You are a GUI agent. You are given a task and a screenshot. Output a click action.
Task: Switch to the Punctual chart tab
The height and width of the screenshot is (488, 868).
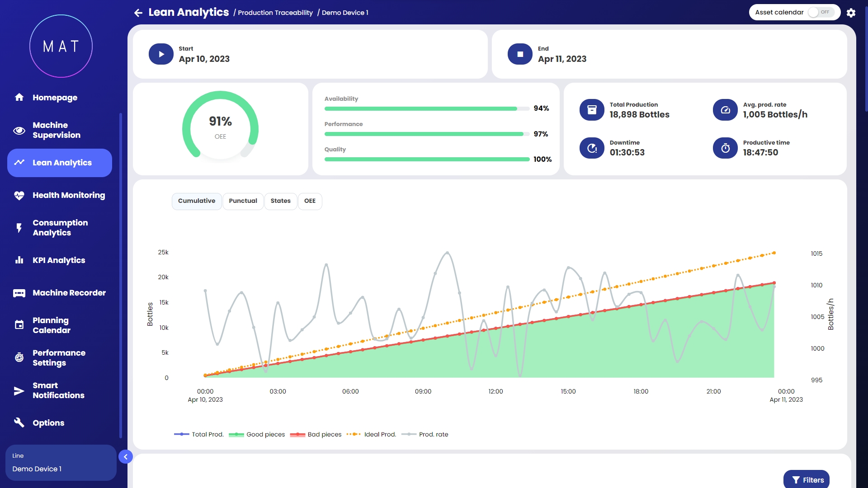[x=243, y=201]
